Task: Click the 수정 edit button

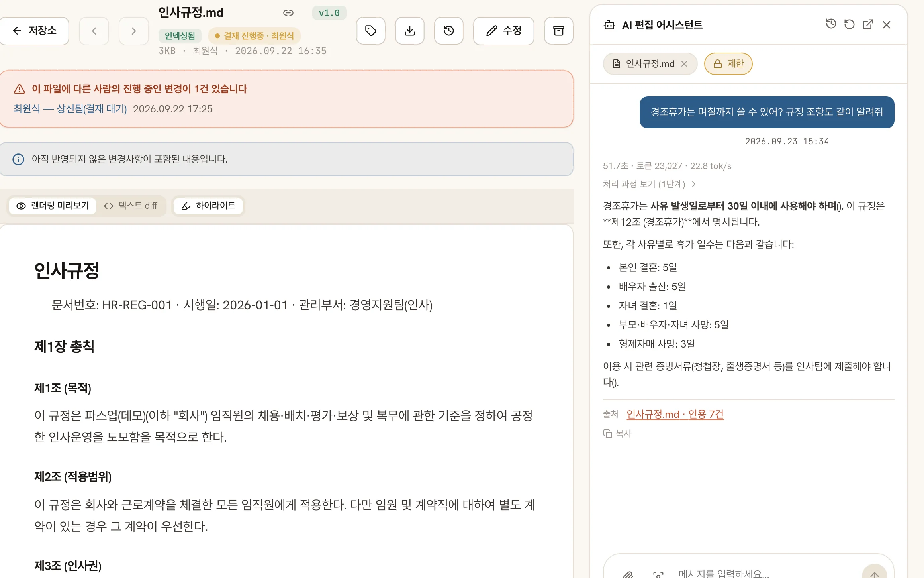Action: click(504, 31)
